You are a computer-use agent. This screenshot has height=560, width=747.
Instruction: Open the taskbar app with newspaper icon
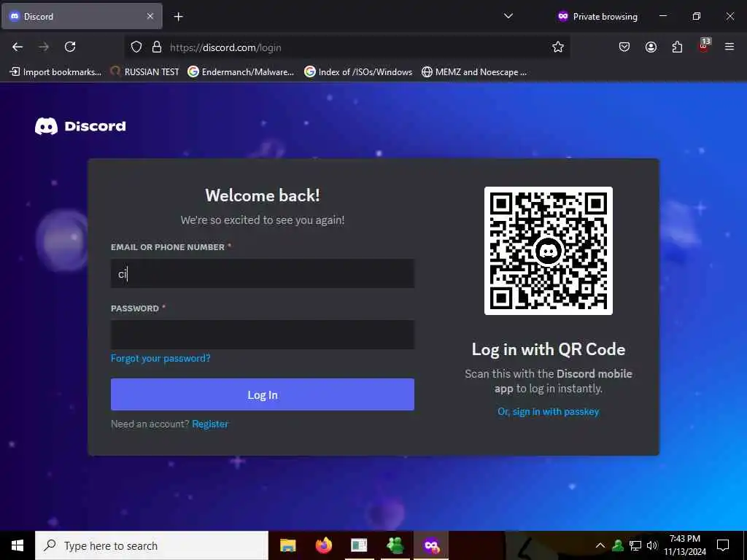[x=359, y=545]
